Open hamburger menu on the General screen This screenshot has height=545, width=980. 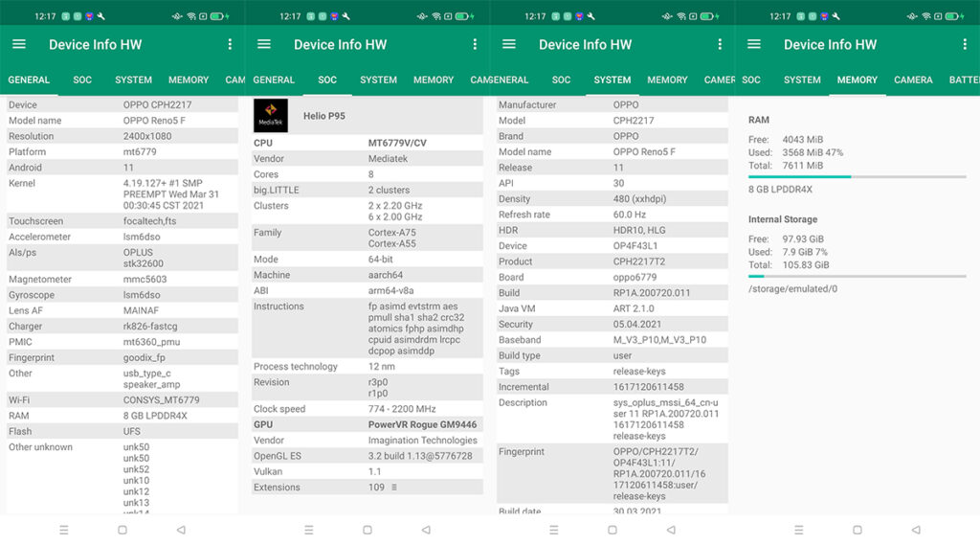click(19, 44)
